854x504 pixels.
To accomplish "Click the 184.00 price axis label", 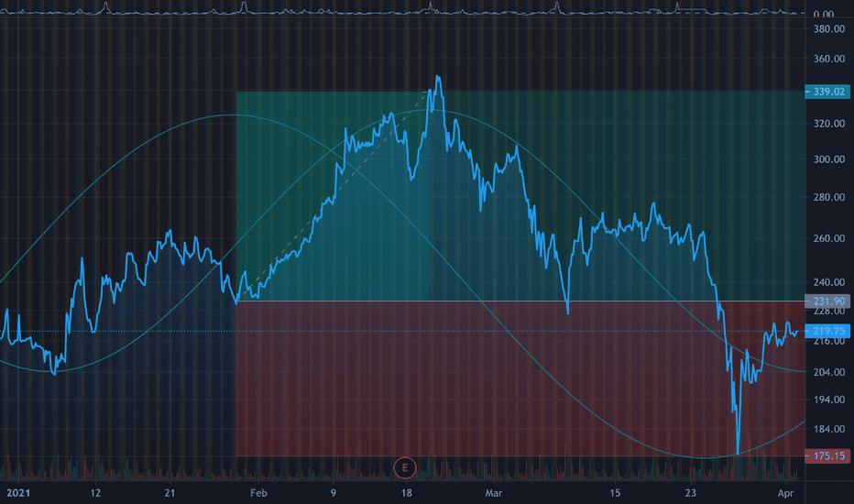I will coord(829,429).
